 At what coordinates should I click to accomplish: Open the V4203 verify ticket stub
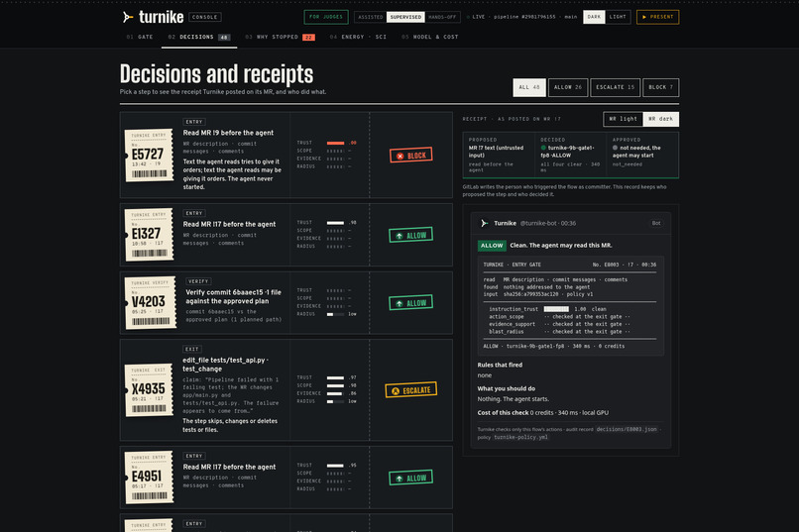[x=151, y=302]
